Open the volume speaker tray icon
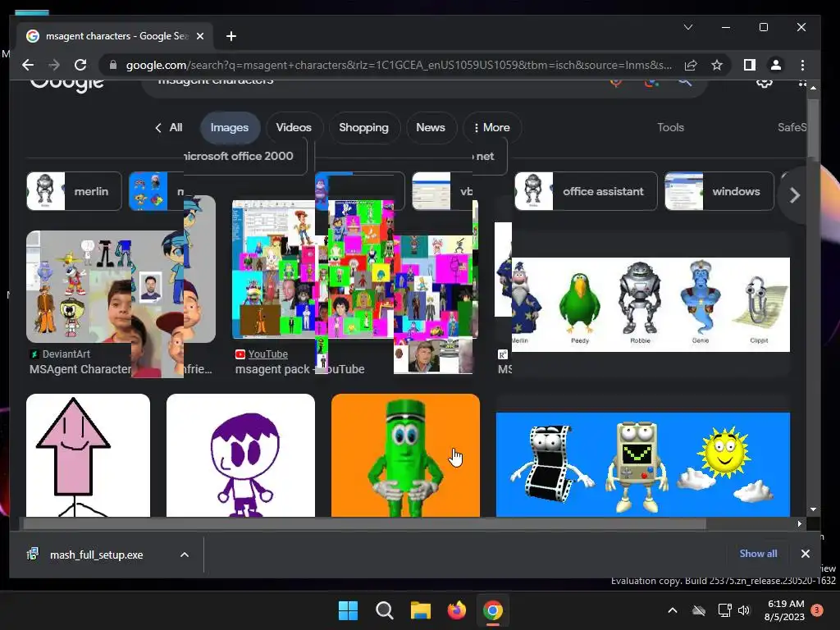840x630 pixels. click(744, 610)
